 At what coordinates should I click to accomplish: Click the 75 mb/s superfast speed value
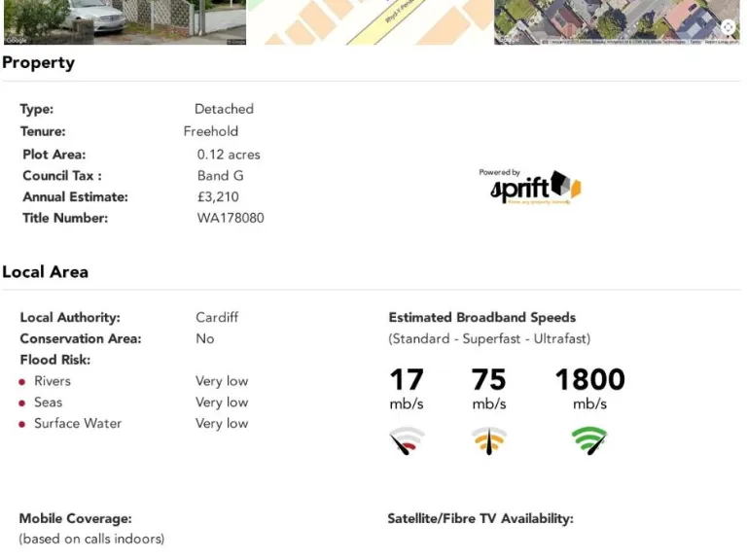coord(489,379)
